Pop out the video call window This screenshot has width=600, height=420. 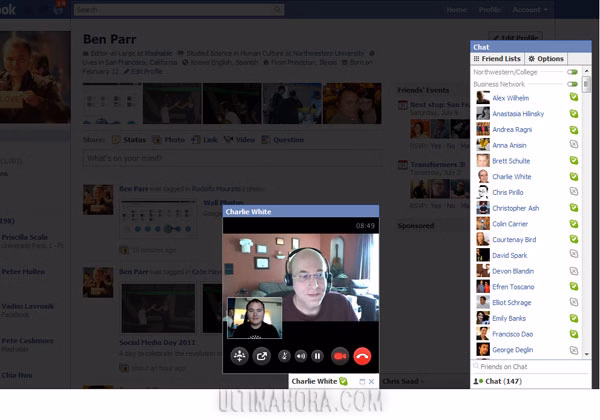[x=262, y=355]
